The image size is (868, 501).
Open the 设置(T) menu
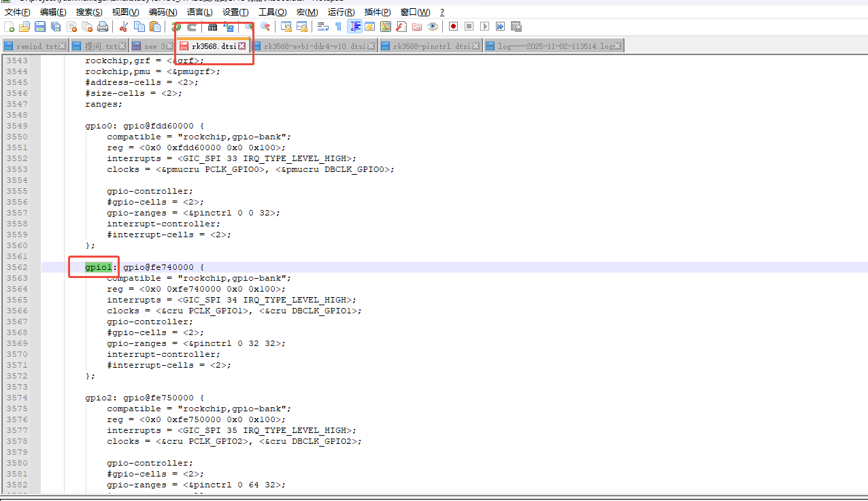click(235, 12)
